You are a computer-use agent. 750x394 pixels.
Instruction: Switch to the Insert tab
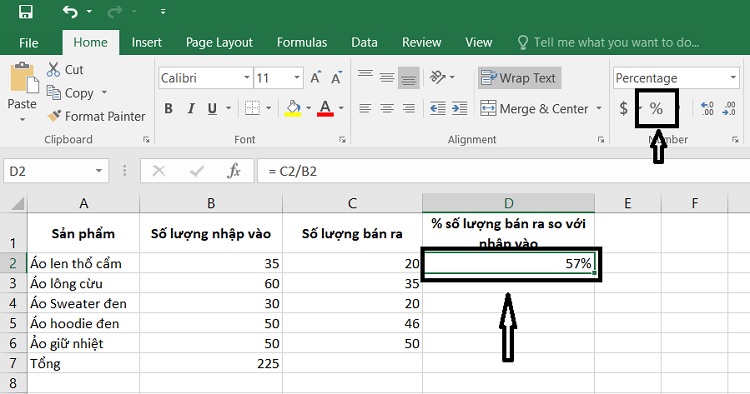[147, 43]
